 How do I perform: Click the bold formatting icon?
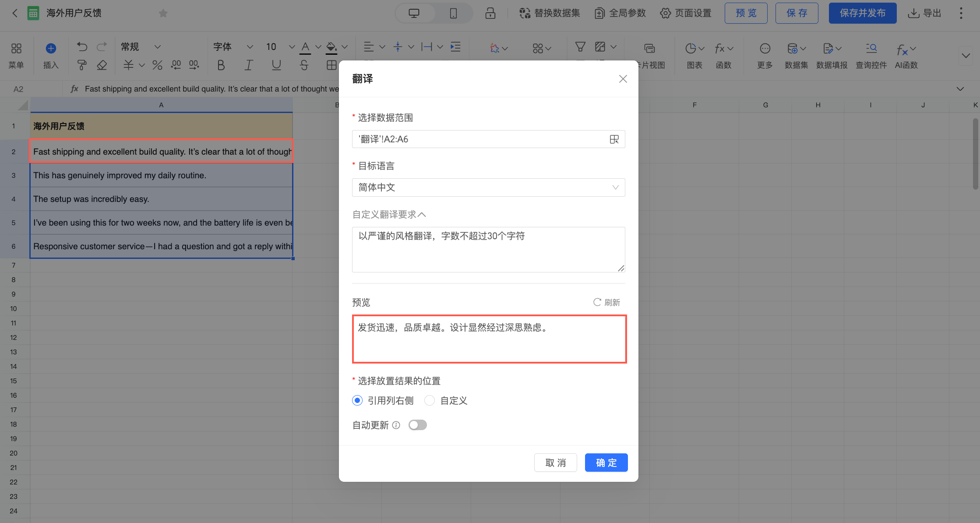click(x=221, y=65)
